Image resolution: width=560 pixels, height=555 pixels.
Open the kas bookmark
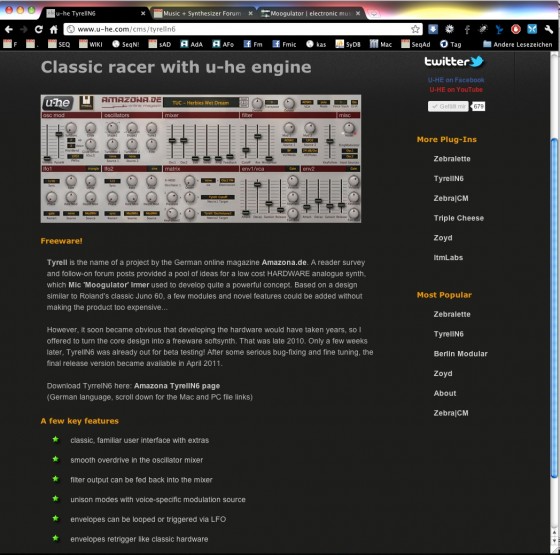[x=316, y=44]
